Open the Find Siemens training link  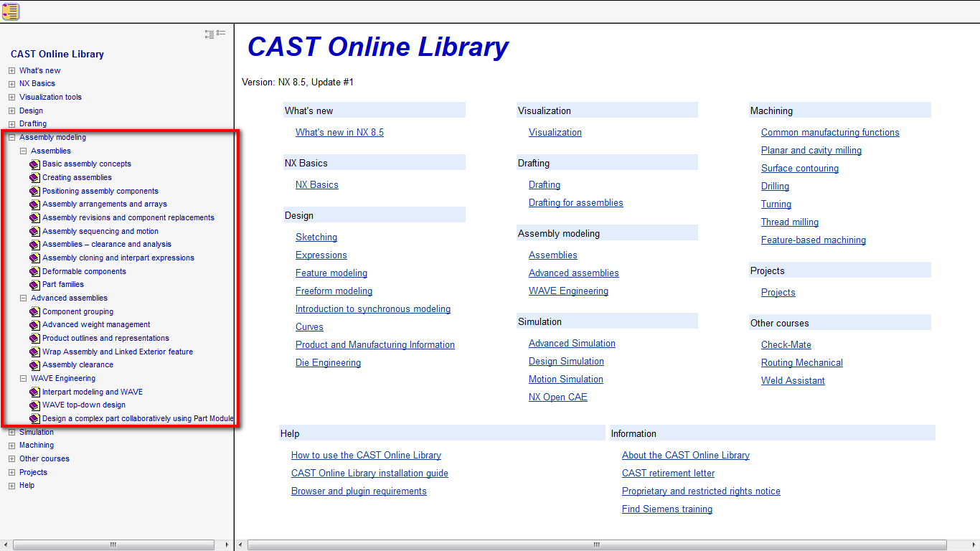coord(667,509)
